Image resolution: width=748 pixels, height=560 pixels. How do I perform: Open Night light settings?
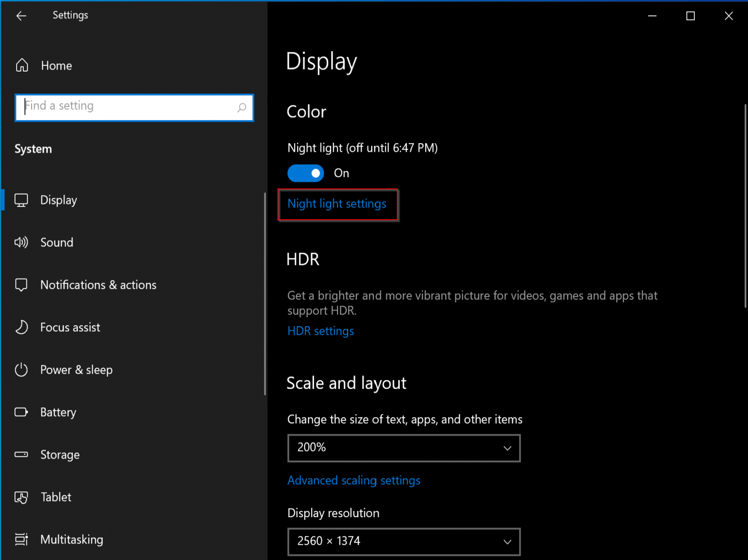tap(337, 204)
